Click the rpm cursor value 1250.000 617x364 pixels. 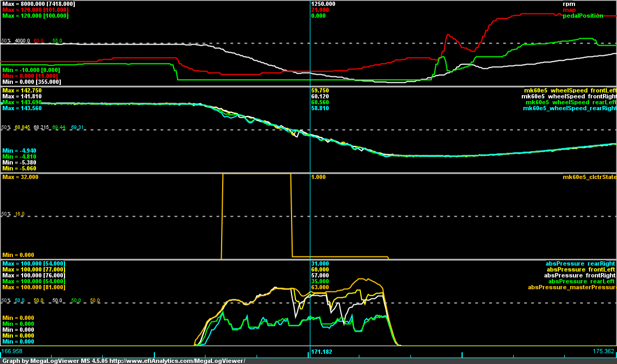pyautogui.click(x=323, y=4)
